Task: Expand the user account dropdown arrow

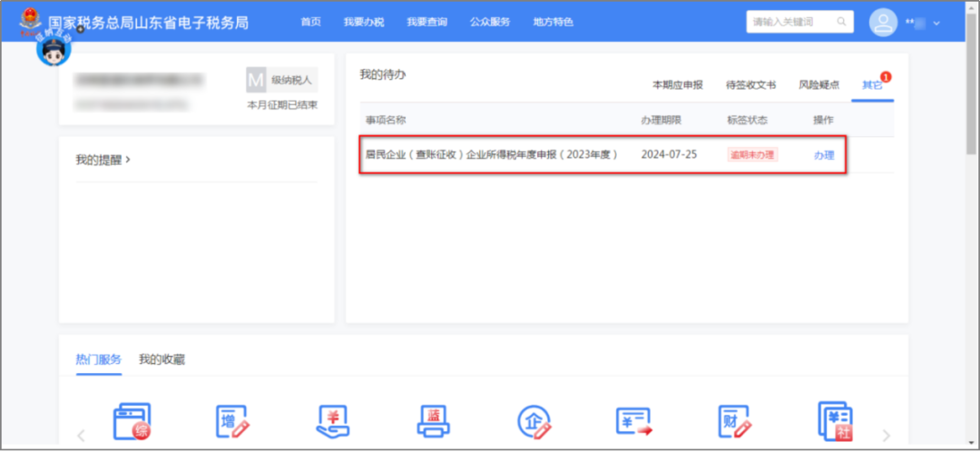Action: tap(936, 23)
